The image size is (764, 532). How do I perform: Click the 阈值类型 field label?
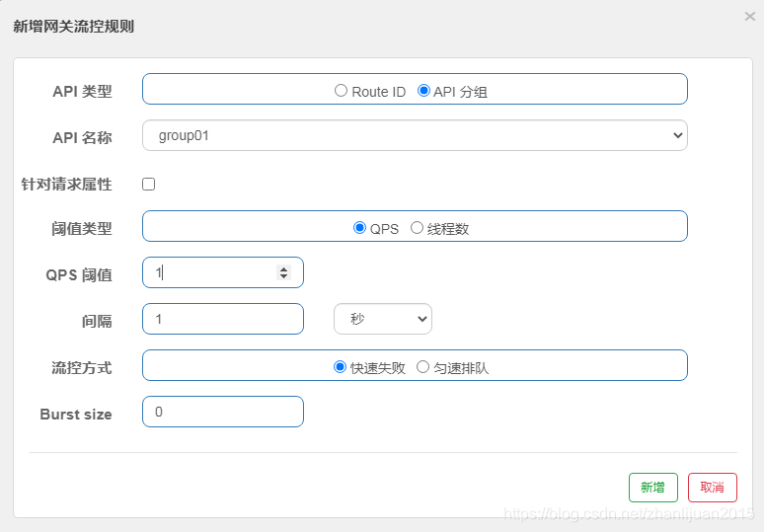(x=82, y=228)
